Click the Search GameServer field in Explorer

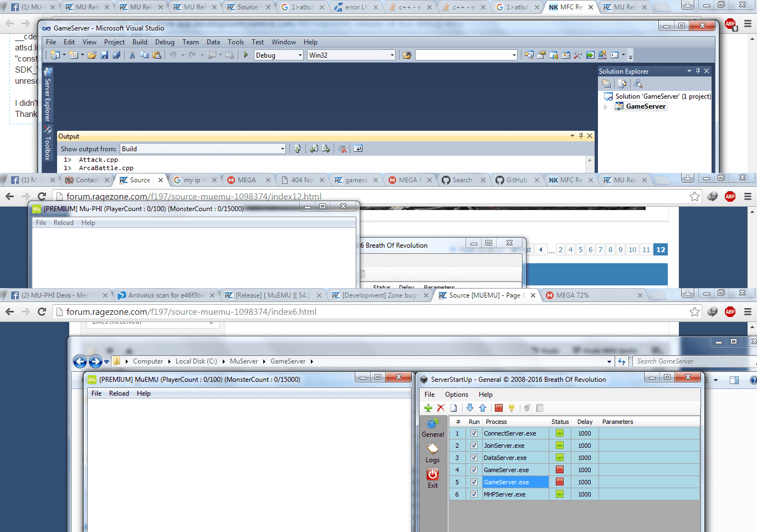[x=694, y=361]
